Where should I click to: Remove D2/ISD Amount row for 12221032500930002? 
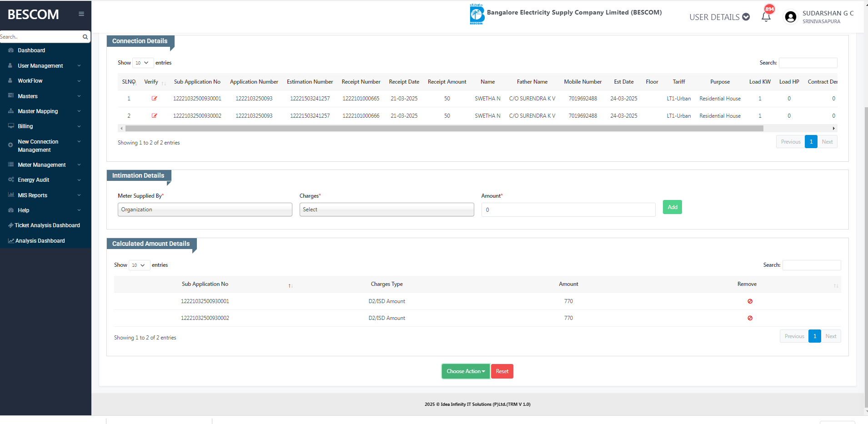[x=750, y=318]
